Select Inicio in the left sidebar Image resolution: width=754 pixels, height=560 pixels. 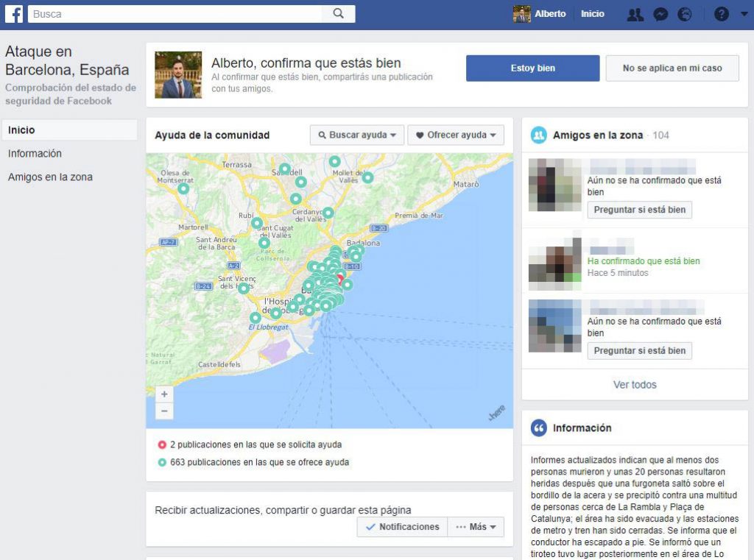coord(70,130)
